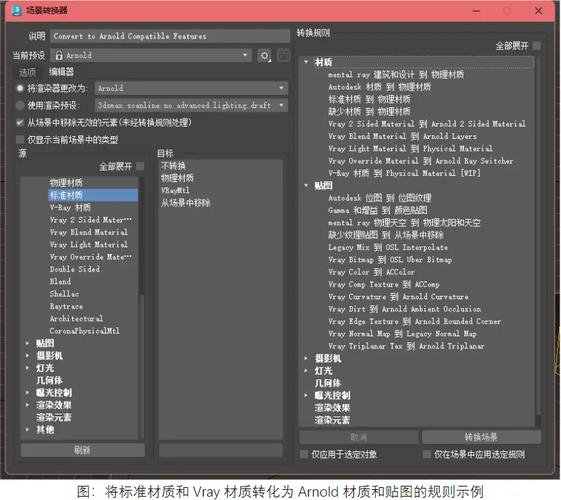Select rule Vray Dirt 到 Arnold Ambient Occlusion

click(405, 309)
